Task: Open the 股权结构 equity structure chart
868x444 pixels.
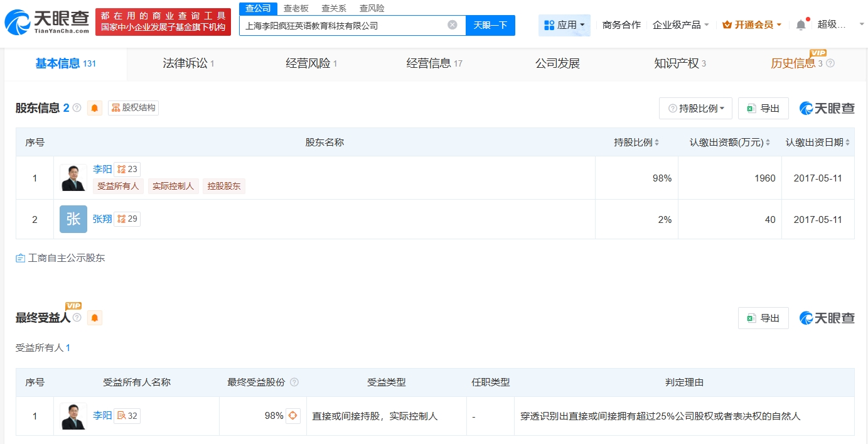Action: 133,108
